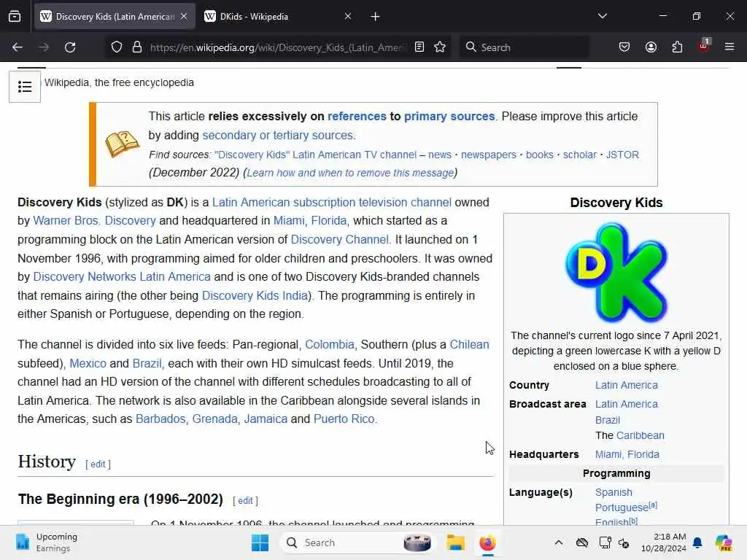Screen dimensions: 747x560
Task: Open the 'Colombia' link
Action: point(329,345)
